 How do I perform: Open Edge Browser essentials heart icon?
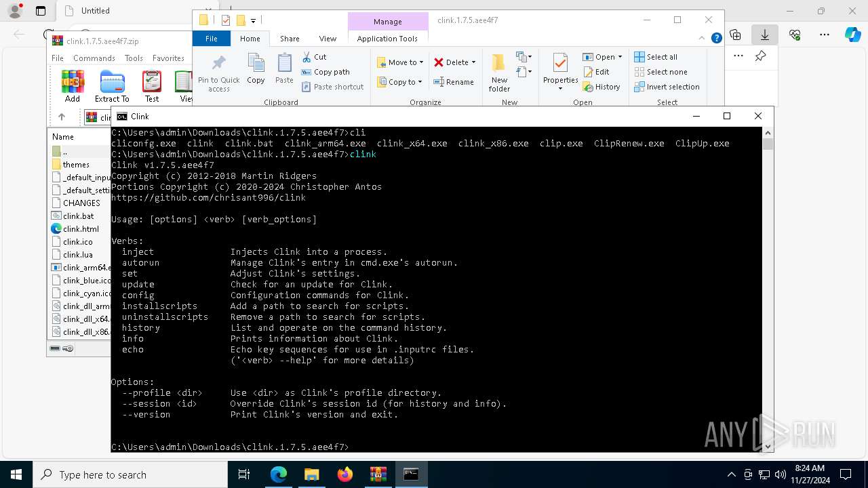click(795, 35)
